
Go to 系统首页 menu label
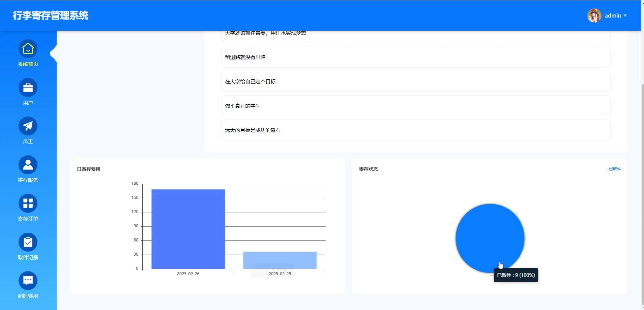click(28, 64)
